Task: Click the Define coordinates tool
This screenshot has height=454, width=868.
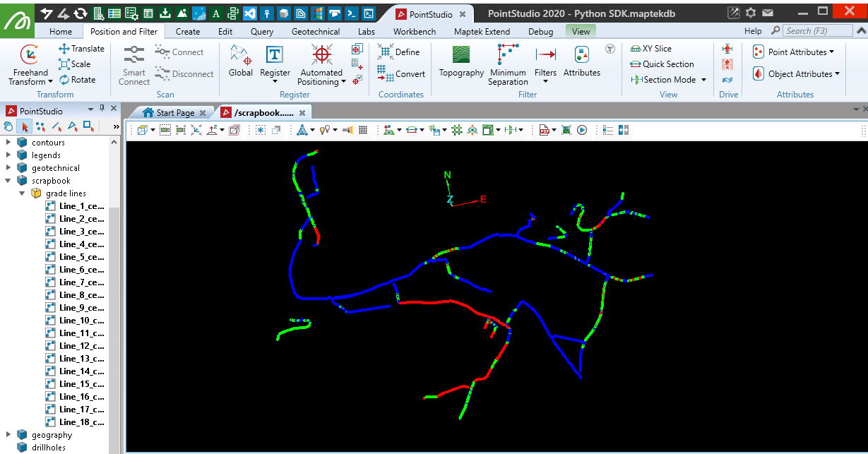Action: click(x=399, y=52)
